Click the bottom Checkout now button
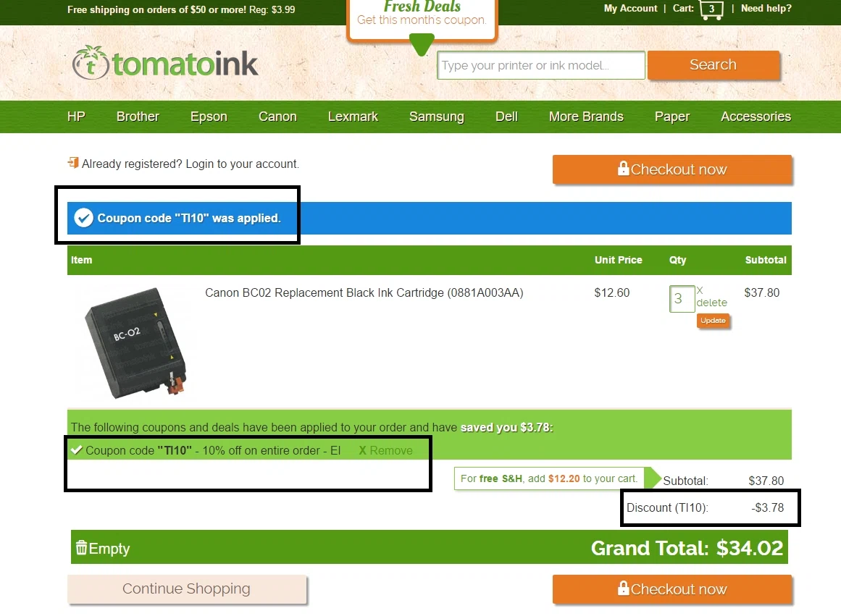Viewport: 841px width, 616px height. tap(672, 589)
